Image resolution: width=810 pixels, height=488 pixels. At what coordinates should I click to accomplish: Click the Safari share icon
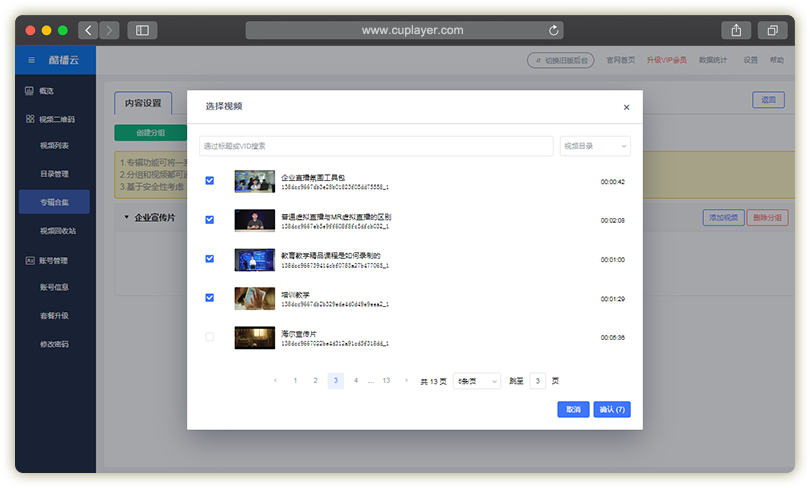click(735, 30)
